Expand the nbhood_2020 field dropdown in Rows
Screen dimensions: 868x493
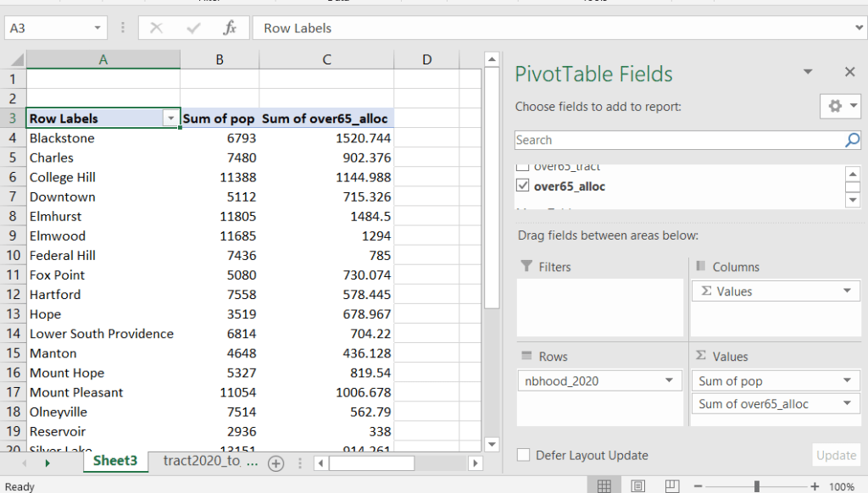(x=670, y=381)
